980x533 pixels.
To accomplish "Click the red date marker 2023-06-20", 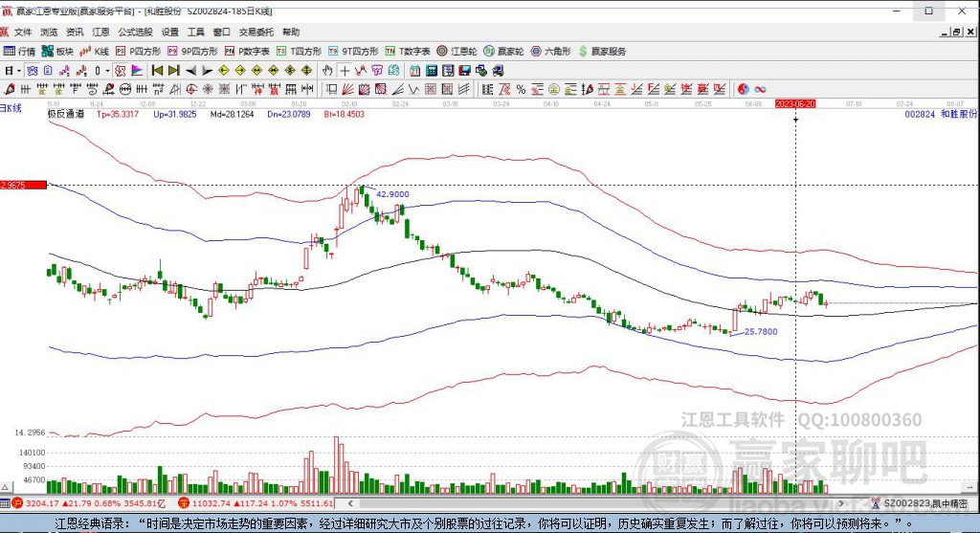I will [795, 103].
